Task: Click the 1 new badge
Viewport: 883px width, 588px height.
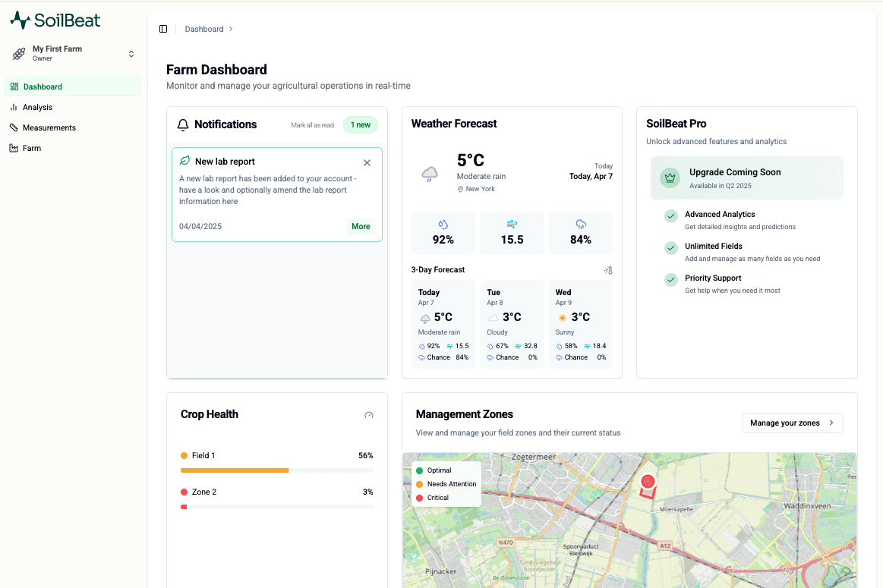Action: pyautogui.click(x=361, y=125)
